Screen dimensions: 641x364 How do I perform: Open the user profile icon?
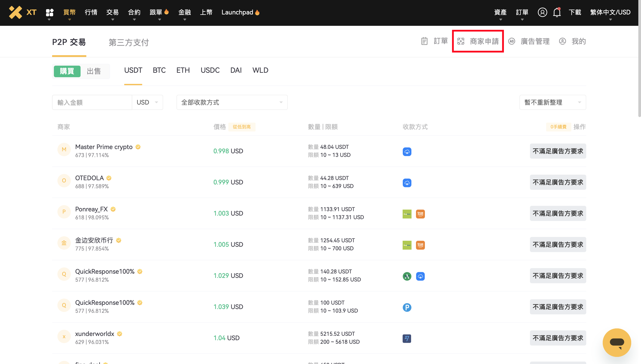[542, 12]
